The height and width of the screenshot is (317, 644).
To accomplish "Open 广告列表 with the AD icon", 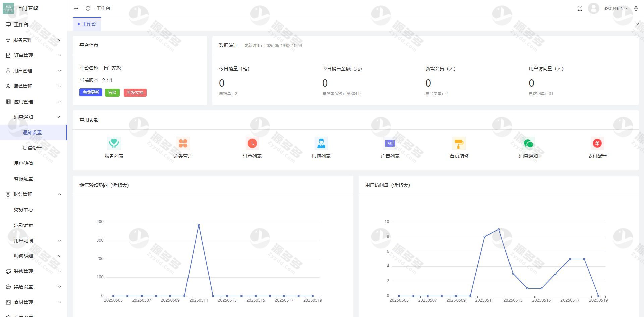I will [390, 143].
